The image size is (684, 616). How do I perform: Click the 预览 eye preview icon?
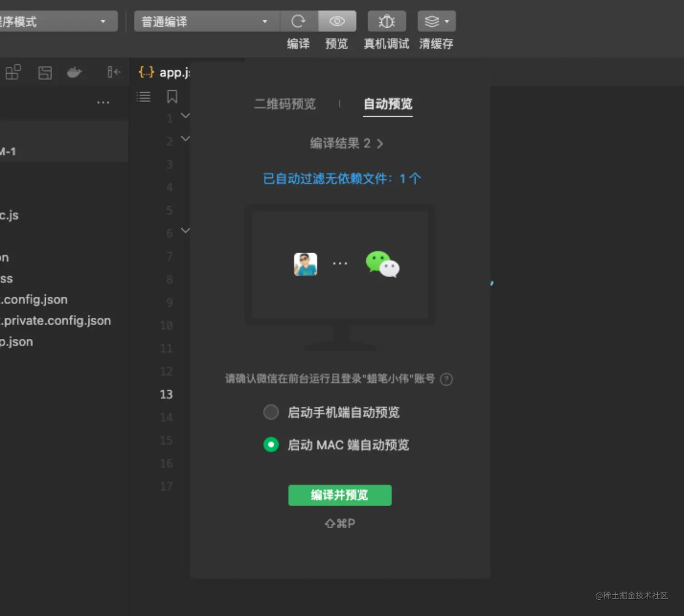337,21
